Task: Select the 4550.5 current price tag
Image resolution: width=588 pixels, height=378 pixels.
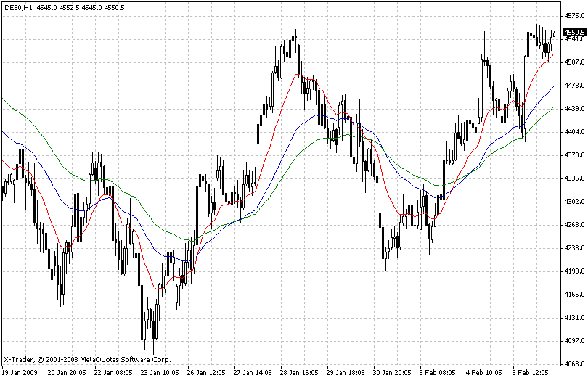Action: (575, 33)
